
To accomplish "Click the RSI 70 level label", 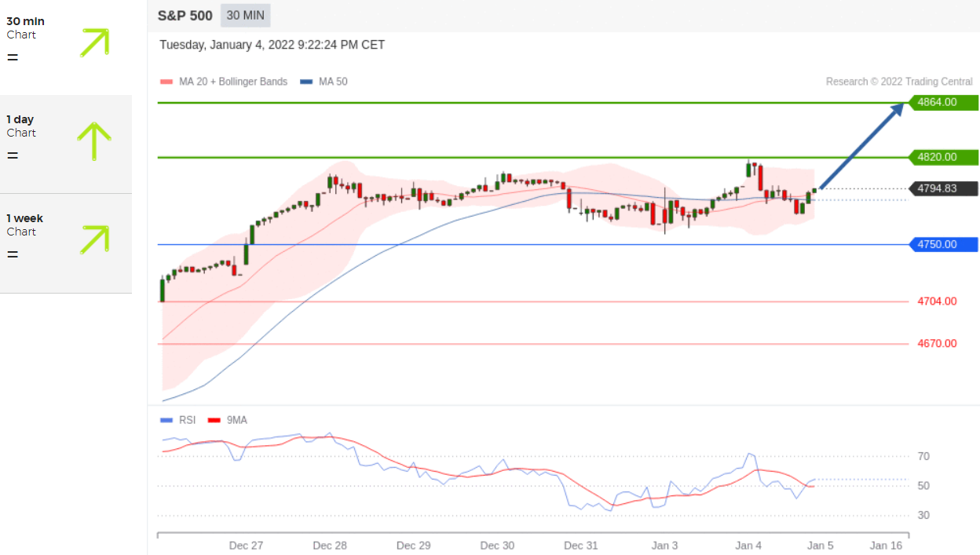I will tap(924, 456).
